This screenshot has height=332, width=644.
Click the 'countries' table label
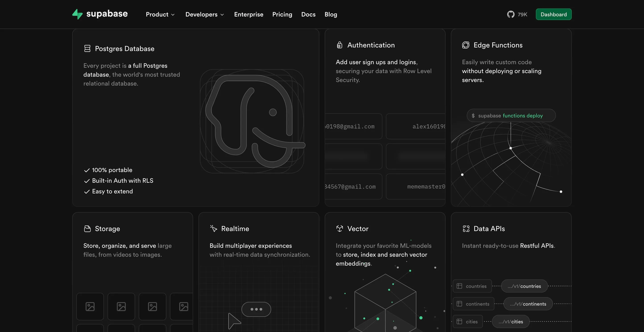point(476,286)
